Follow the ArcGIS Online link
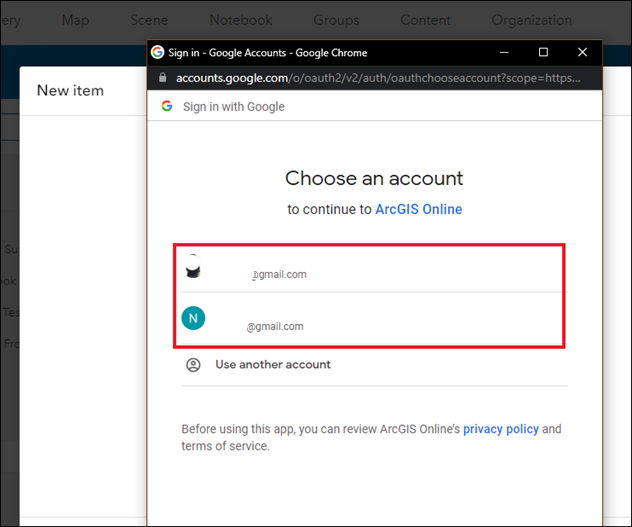632x527 pixels. tap(418, 210)
